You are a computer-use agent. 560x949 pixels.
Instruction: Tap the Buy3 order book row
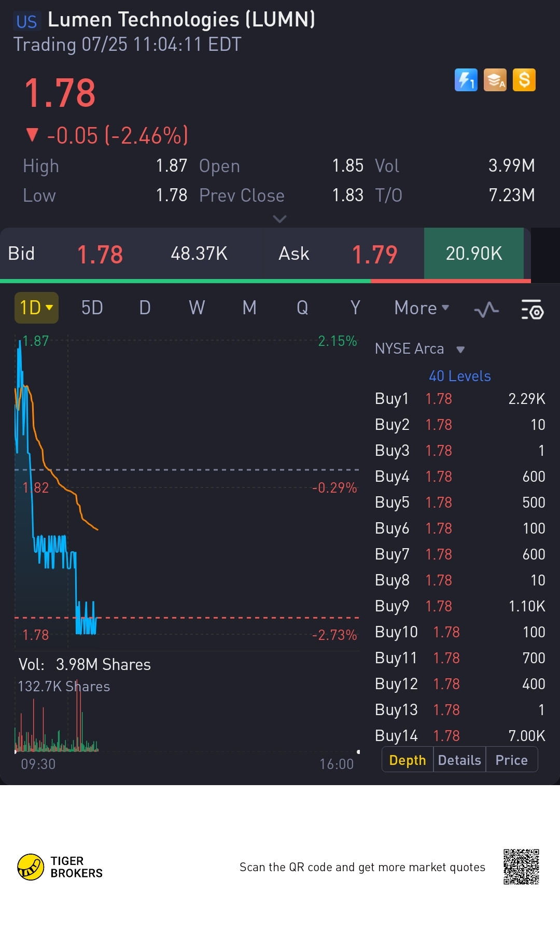point(460,451)
